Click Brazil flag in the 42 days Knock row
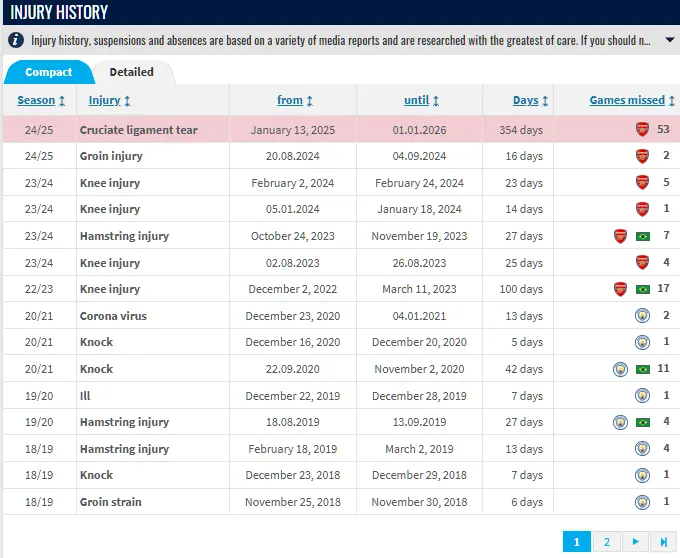680x558 pixels. [x=643, y=369]
